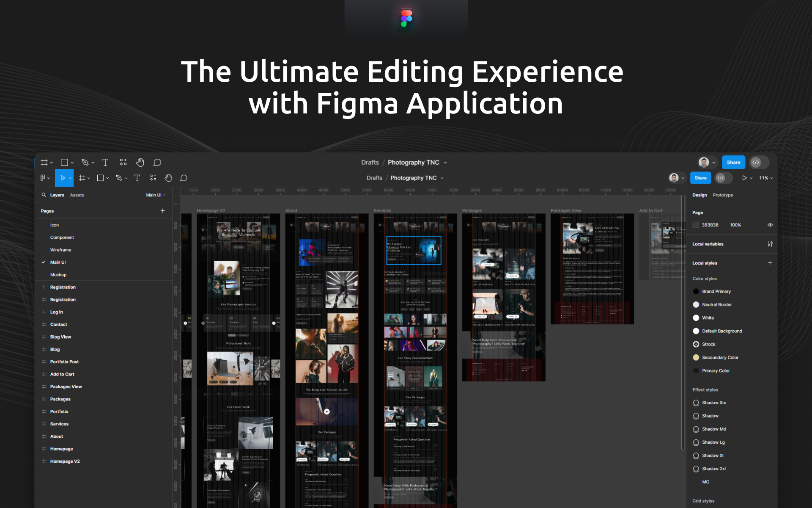This screenshot has width=812, height=508.
Task: Click the search icon in Layers panel
Action: 44,195
